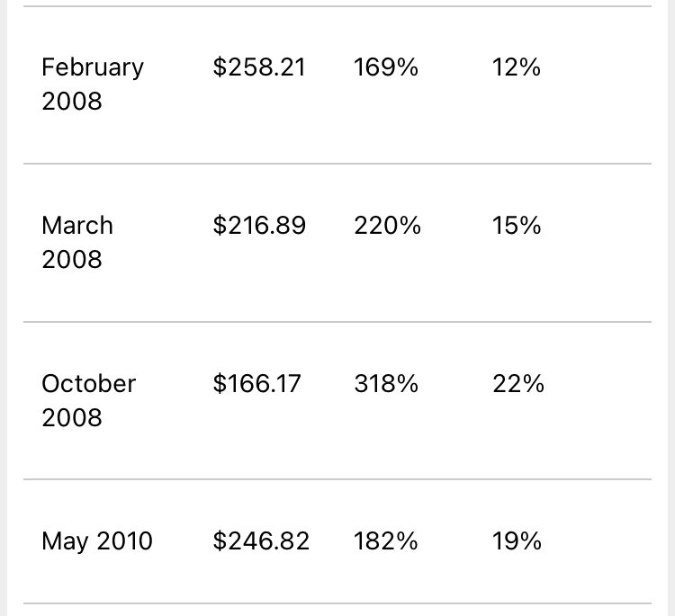Click the 12% value in February row
This screenshot has height=616, width=675.
click(x=517, y=67)
